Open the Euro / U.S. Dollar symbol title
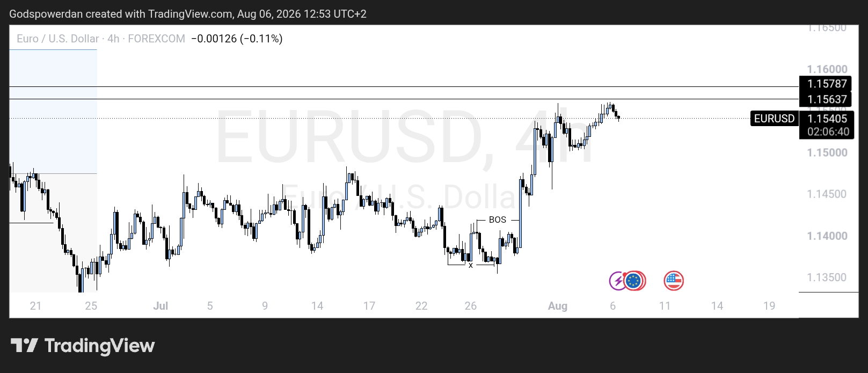The image size is (868, 373). [x=57, y=39]
